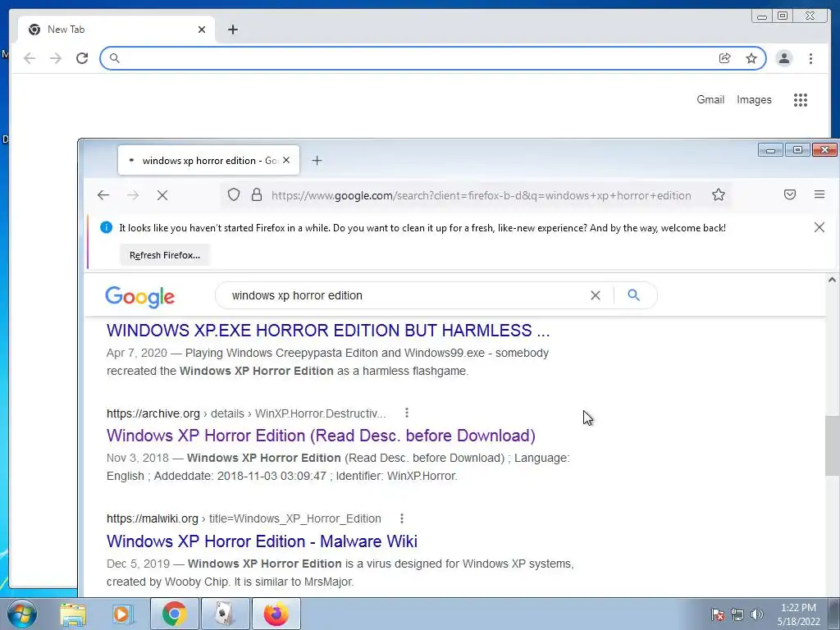Launch Windows Media Player from the taskbar
Viewport: 840px width, 630px height.
point(121,614)
